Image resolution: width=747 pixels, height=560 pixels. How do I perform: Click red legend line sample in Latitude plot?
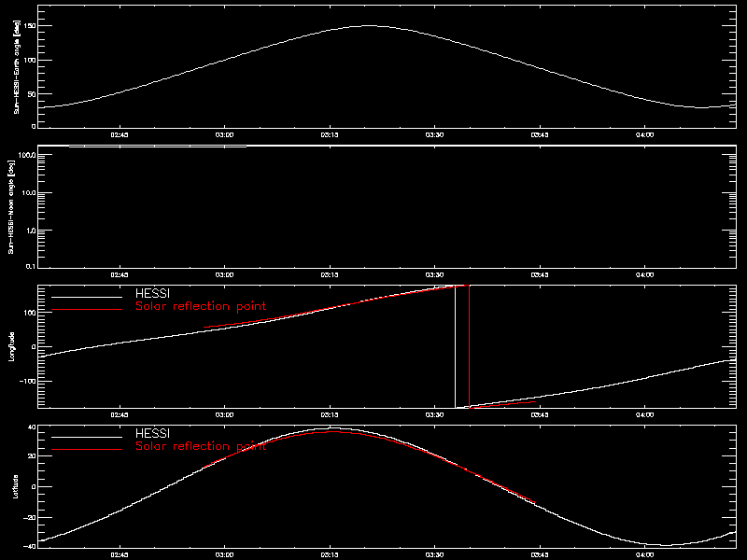87,450
